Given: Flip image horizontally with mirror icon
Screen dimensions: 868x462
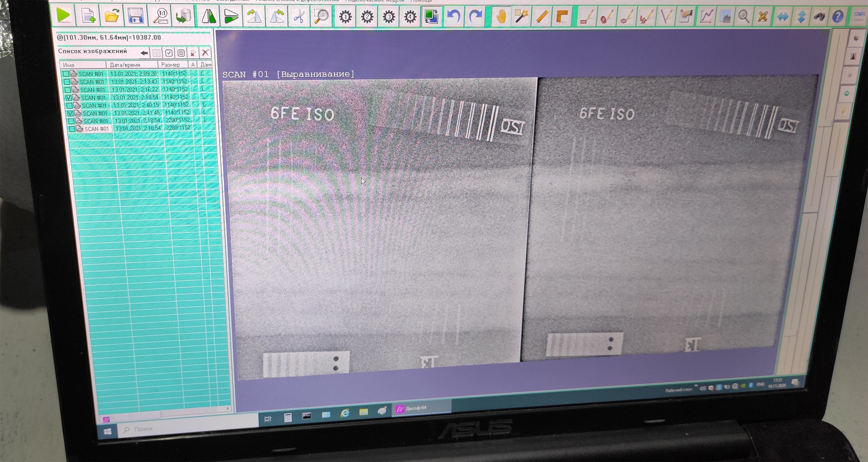Looking at the screenshot, I should point(209,16).
